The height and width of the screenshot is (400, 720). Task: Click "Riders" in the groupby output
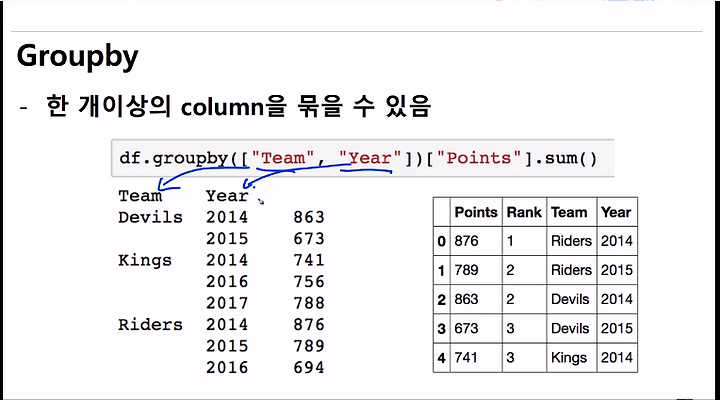150,325
